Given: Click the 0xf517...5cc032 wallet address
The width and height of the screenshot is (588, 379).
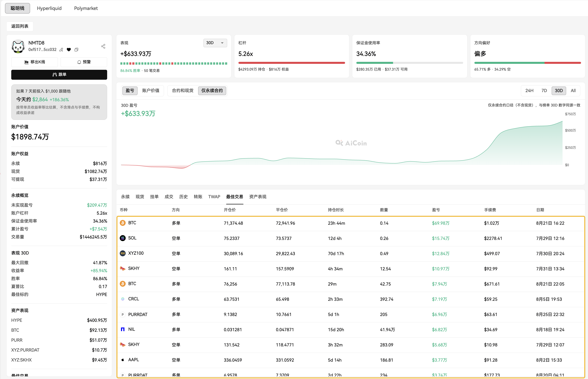Looking at the screenshot, I should pos(42,50).
